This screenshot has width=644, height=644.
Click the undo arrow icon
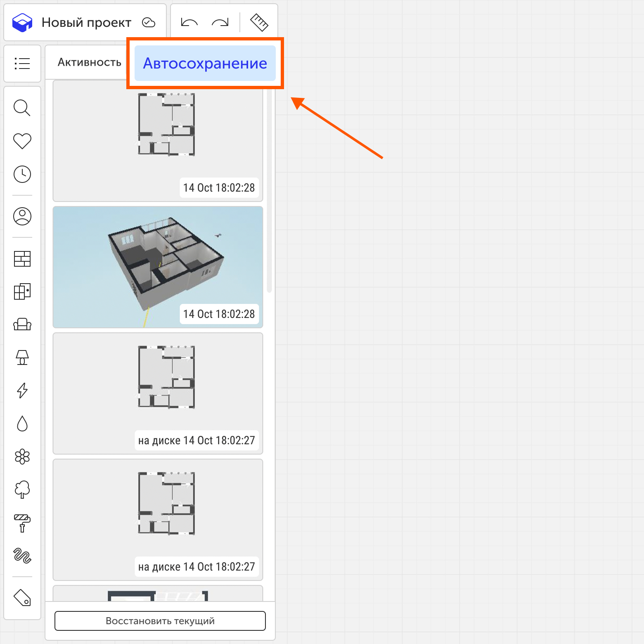189,23
